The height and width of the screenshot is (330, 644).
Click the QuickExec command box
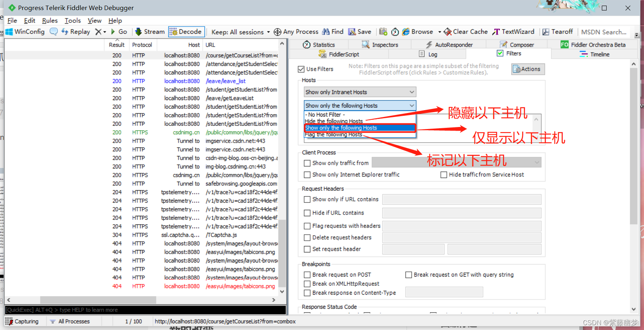(145, 310)
